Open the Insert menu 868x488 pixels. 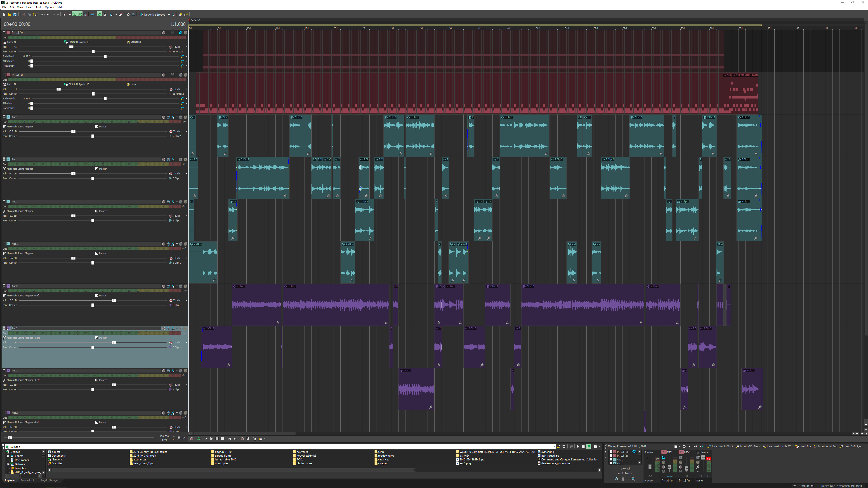click(29, 7)
